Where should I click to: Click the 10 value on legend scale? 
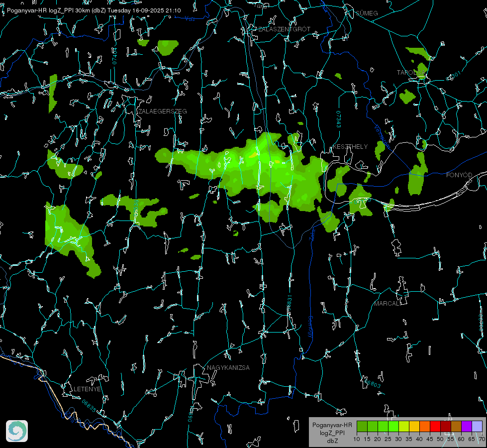[357, 439]
